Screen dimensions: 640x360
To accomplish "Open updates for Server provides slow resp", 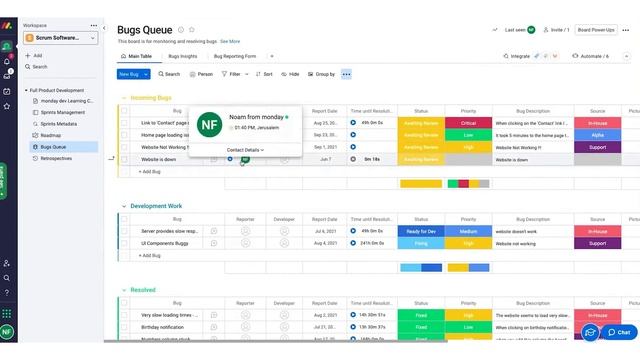I will click(x=213, y=231).
